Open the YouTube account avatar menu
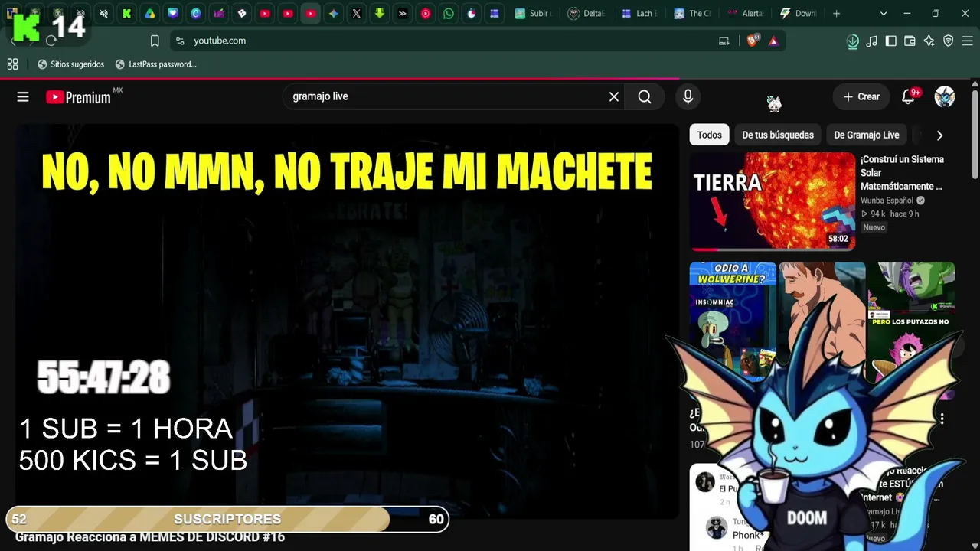 (945, 96)
